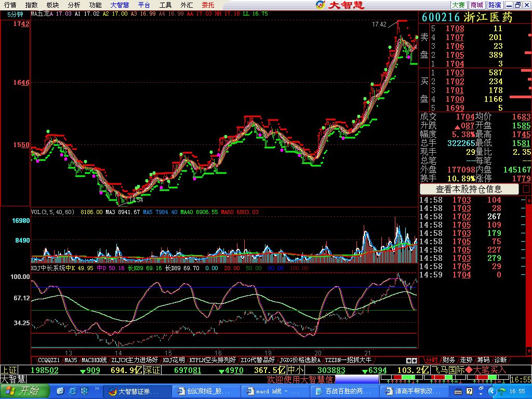Click the 上证 index label in status bar
The image size is (532, 399).
pyautogui.click(x=9, y=370)
